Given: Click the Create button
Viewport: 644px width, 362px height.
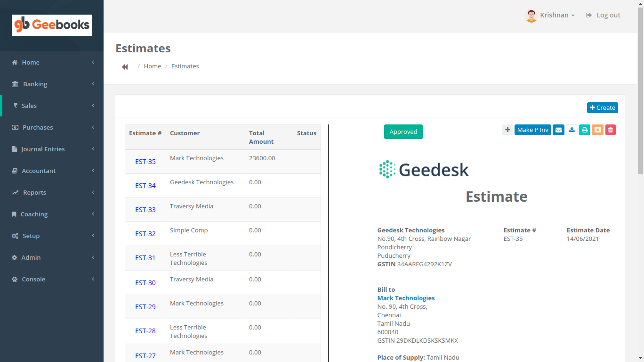Looking at the screenshot, I should (602, 107).
